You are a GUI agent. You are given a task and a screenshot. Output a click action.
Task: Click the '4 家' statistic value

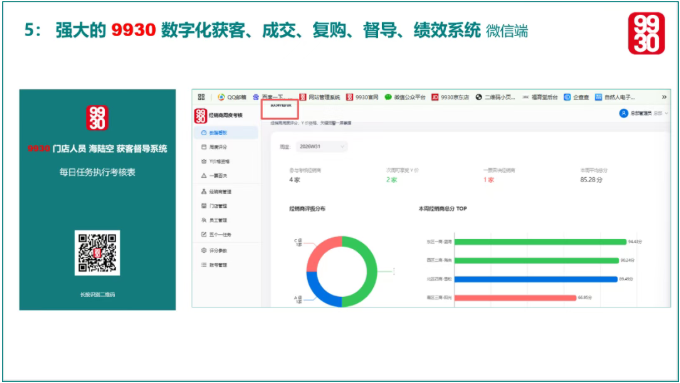pyautogui.click(x=294, y=180)
